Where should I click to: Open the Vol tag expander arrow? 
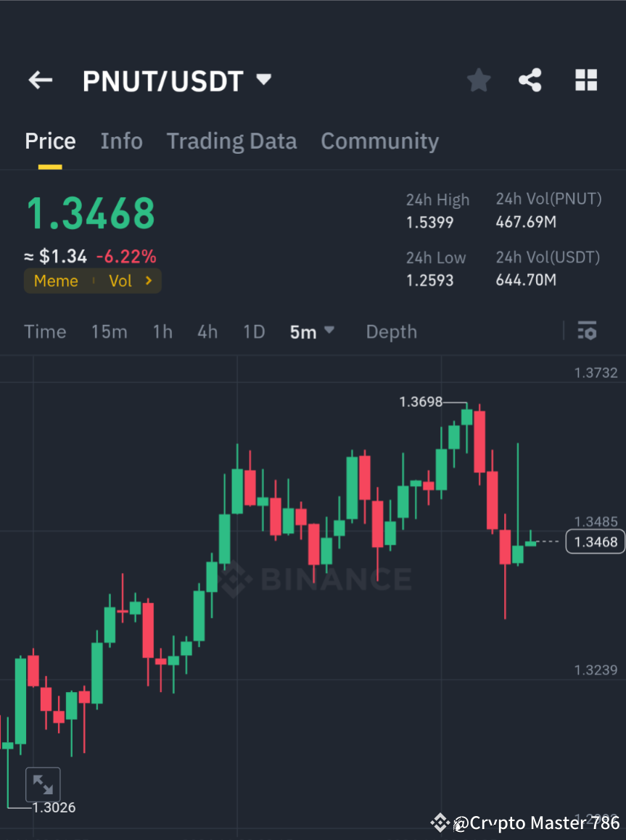[147, 281]
